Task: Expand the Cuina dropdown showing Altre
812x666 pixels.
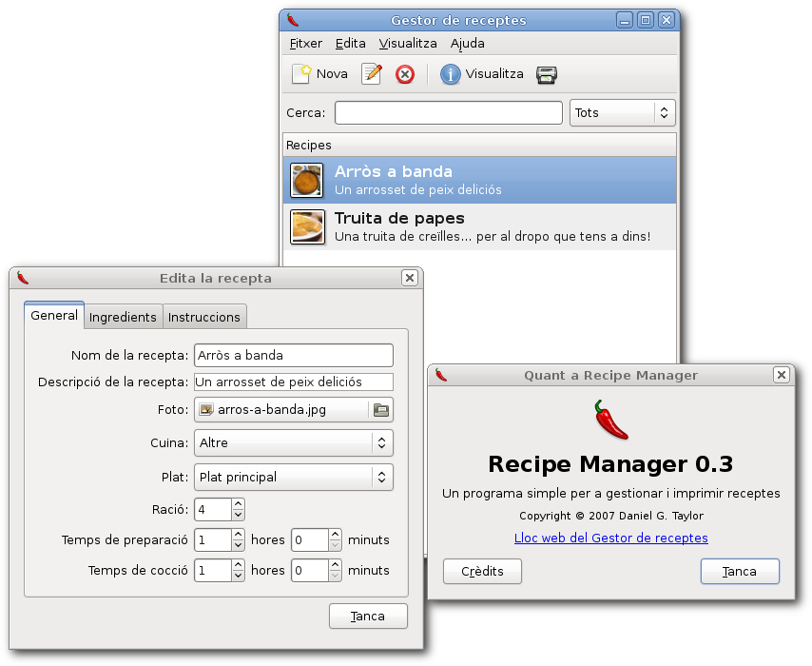Action: click(x=294, y=442)
